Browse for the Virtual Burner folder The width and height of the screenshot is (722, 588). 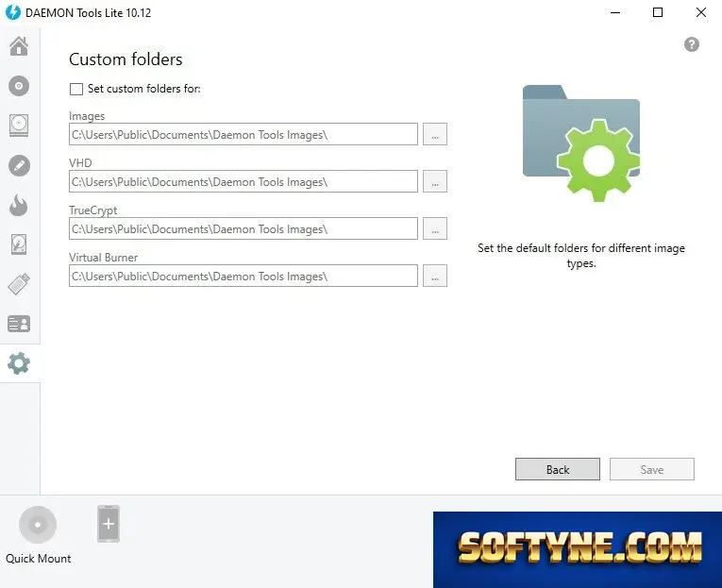click(435, 276)
